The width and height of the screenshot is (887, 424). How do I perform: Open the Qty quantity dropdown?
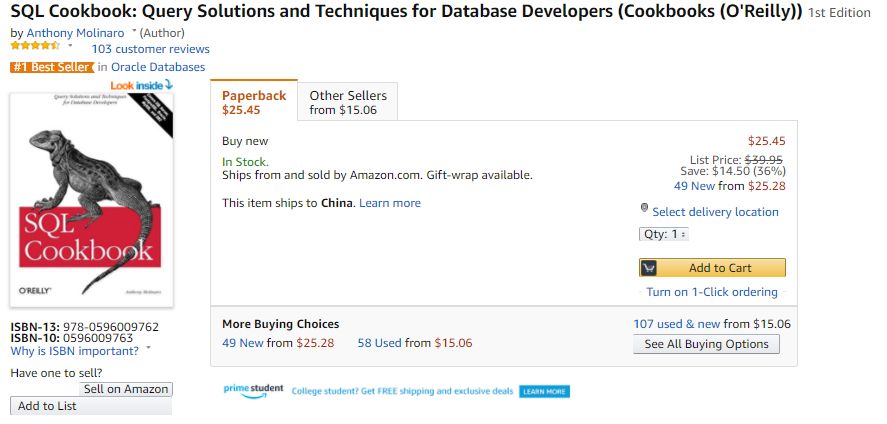click(x=664, y=234)
